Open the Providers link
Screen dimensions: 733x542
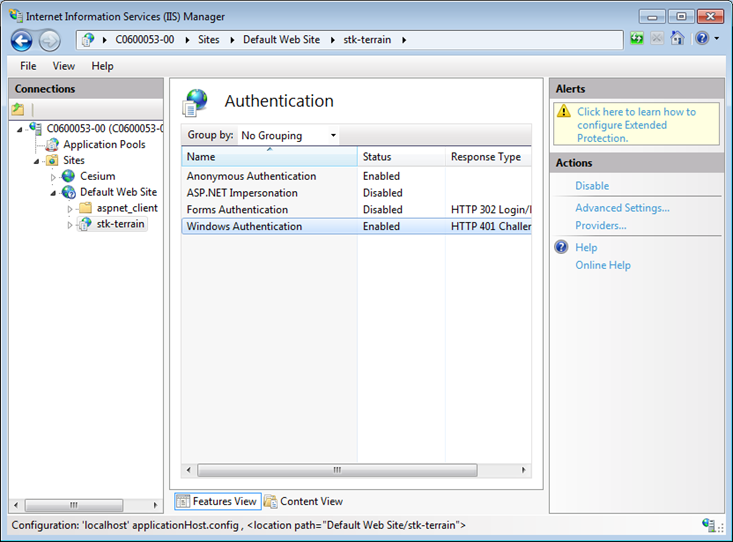click(601, 225)
